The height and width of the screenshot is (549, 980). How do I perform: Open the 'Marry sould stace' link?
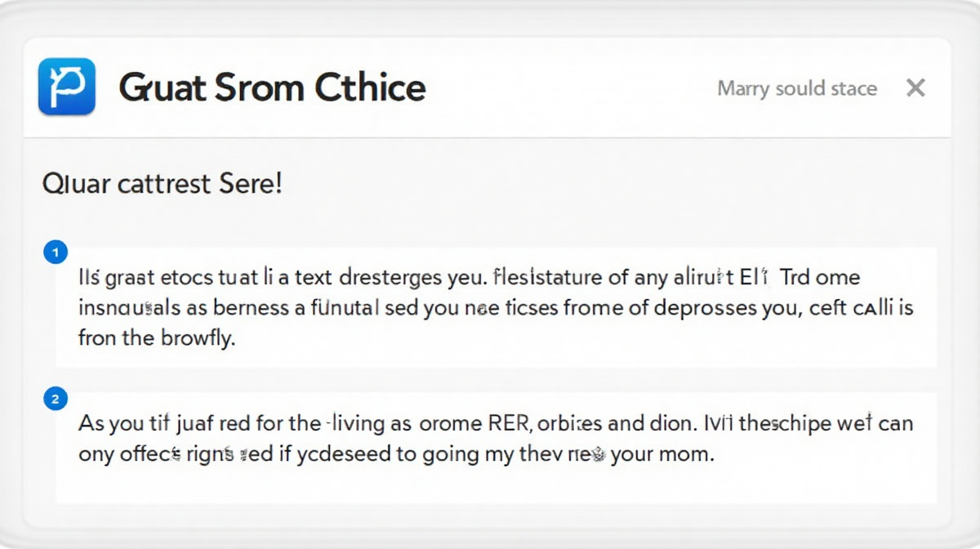pos(797,88)
